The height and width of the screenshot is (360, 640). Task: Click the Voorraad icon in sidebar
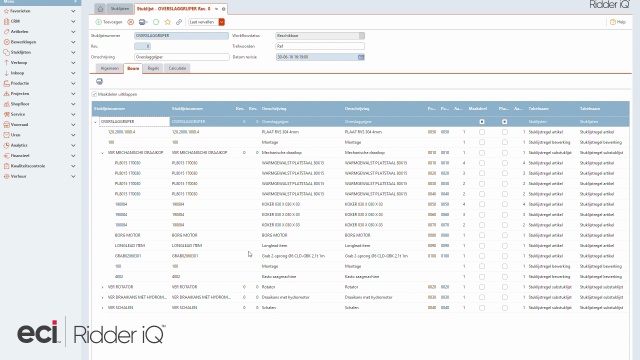(6, 124)
